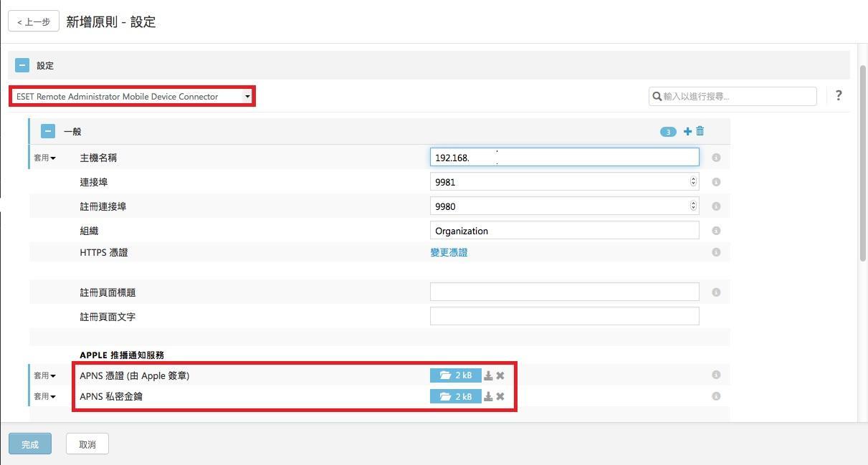Download the APNS 私密金鑰 file
Viewport: 868px width, 465px height.
click(x=488, y=396)
